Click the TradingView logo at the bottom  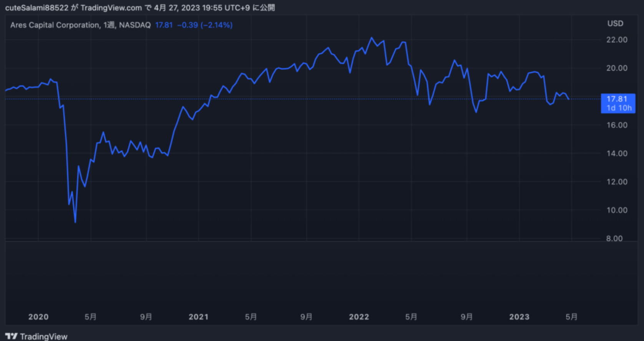click(x=36, y=336)
